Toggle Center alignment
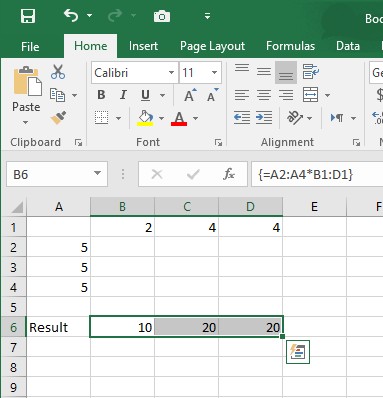Screen dimensions: 383x398 (264, 95)
